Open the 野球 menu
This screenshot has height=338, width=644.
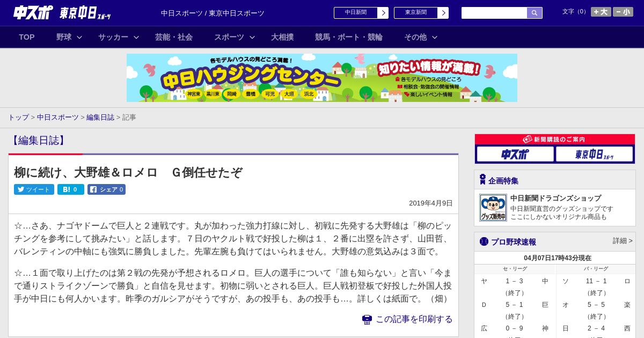pos(64,37)
